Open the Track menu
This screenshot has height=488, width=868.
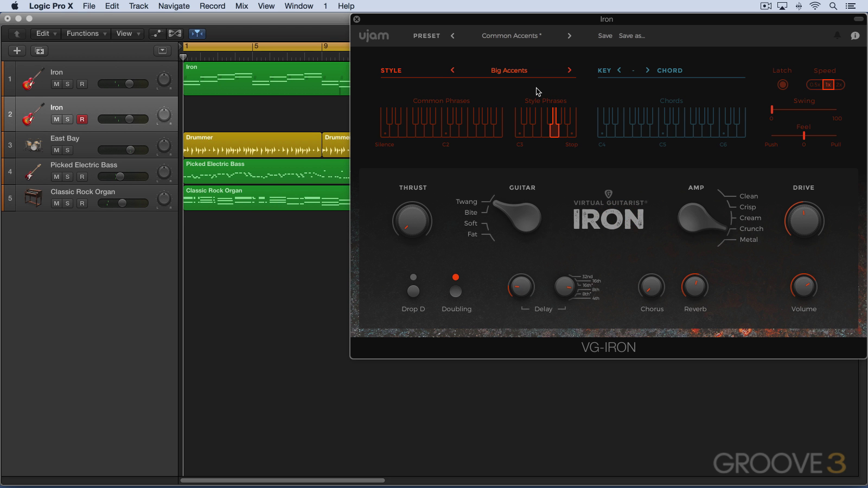point(138,6)
